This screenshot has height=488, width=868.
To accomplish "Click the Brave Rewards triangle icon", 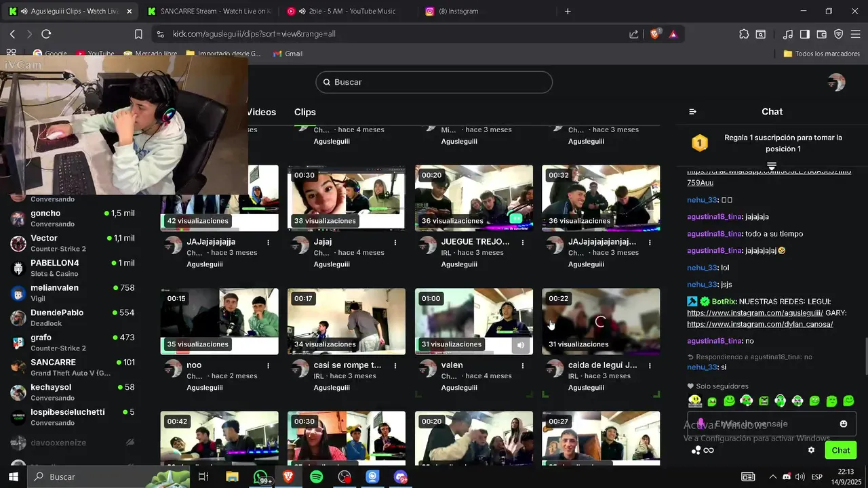I will point(673,34).
